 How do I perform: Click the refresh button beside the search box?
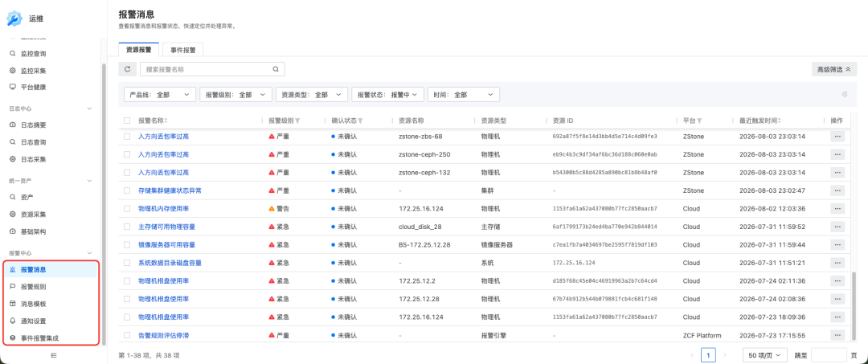point(127,69)
